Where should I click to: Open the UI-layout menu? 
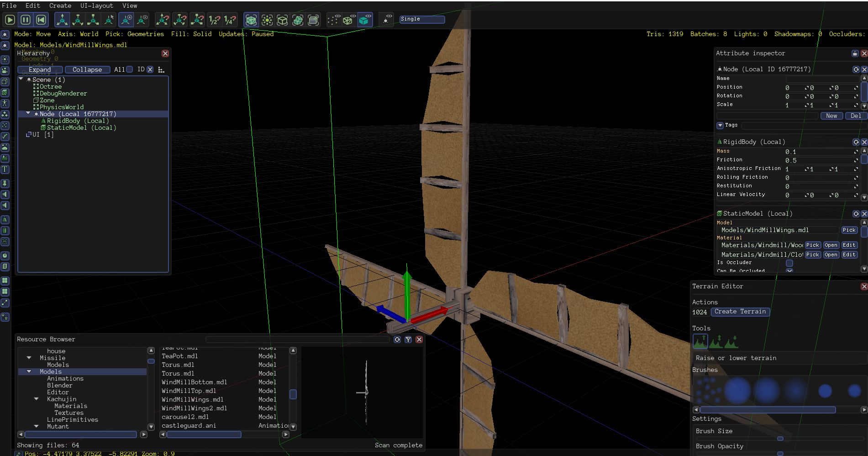(97, 5)
